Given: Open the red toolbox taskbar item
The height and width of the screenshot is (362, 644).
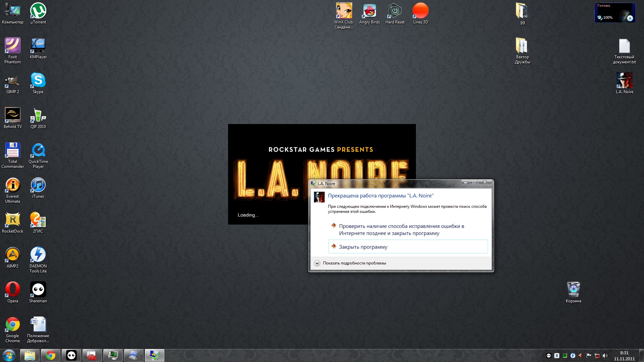Looking at the screenshot, I should [92, 355].
